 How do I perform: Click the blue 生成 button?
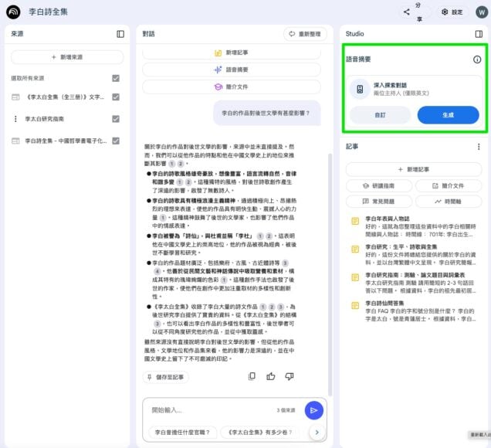tap(448, 114)
